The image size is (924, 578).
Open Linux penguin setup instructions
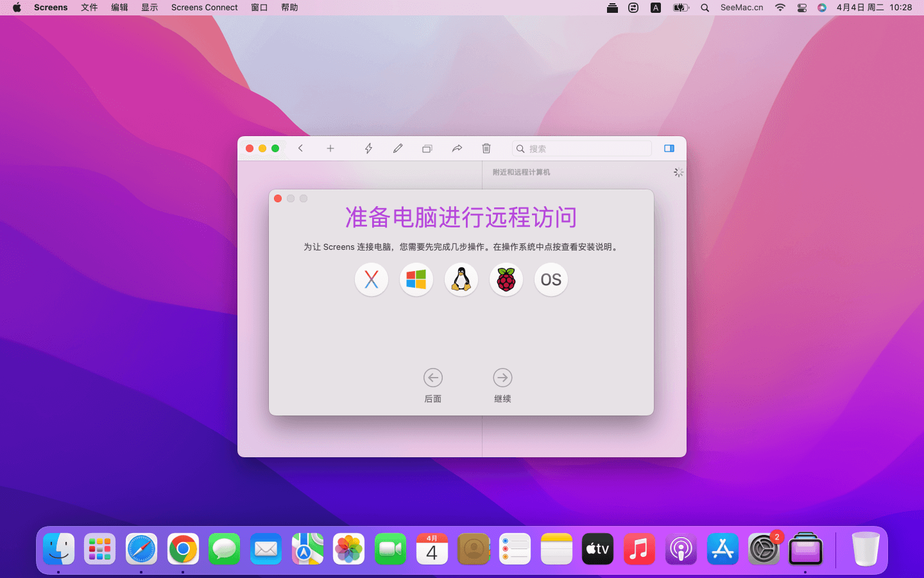(461, 279)
